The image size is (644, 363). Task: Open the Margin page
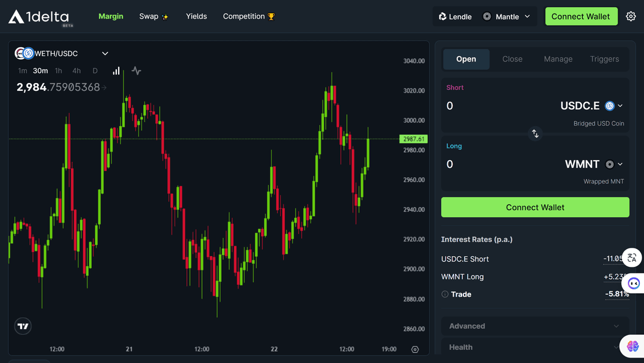coord(111,17)
